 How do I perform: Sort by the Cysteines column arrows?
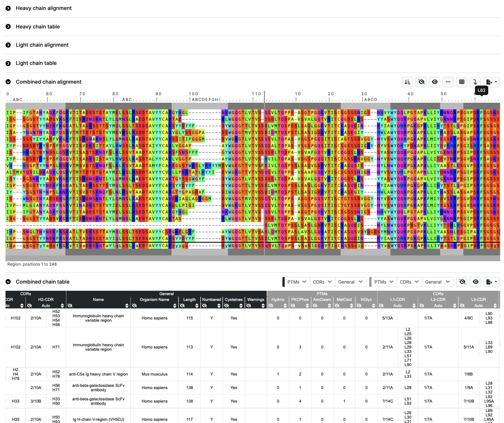241,306
